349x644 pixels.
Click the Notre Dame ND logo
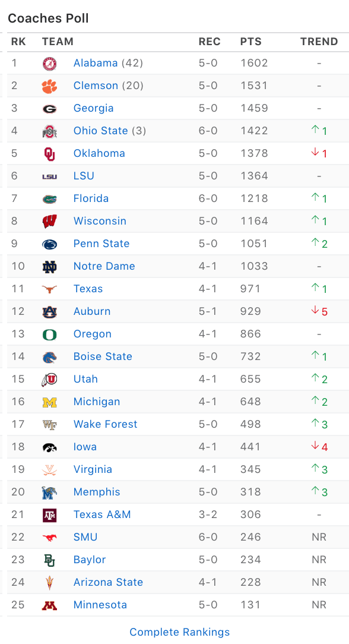[x=50, y=267]
